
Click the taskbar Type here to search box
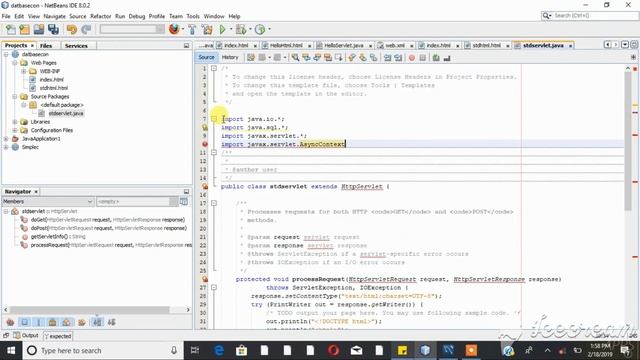tap(102, 350)
